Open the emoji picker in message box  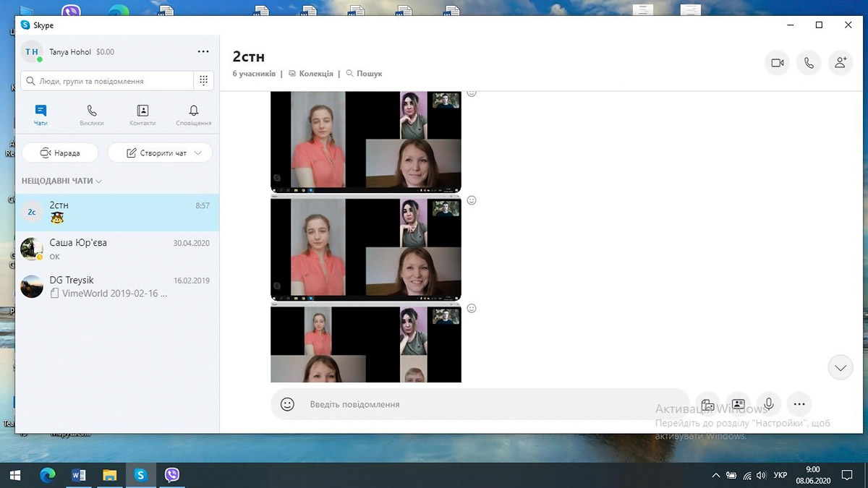pos(287,404)
